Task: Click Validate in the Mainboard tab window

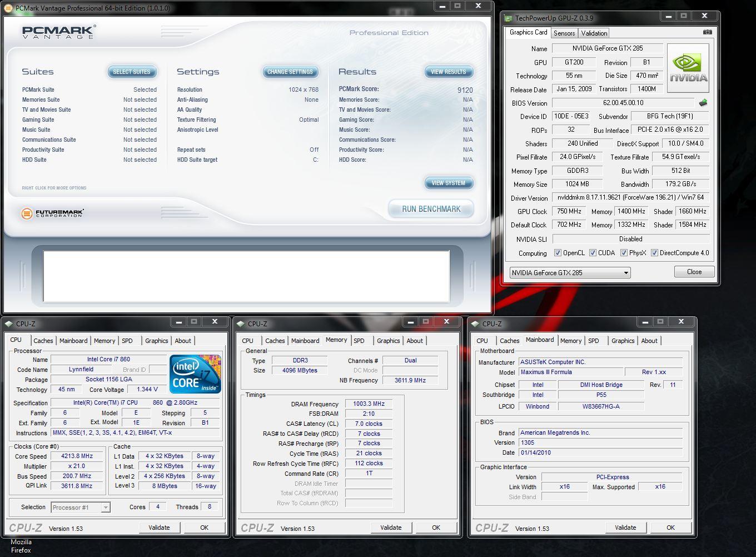Action: [x=625, y=528]
